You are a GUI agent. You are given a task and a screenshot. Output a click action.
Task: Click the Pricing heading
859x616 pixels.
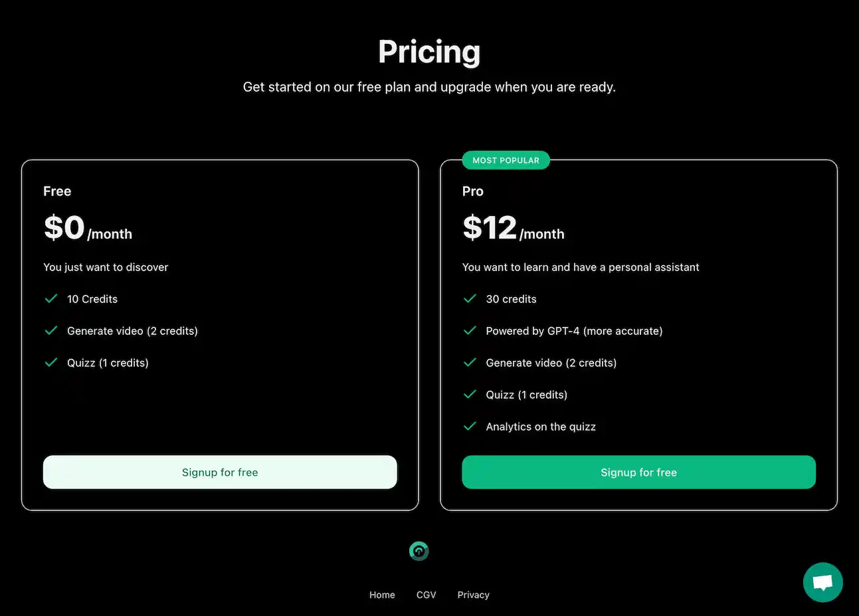429,51
